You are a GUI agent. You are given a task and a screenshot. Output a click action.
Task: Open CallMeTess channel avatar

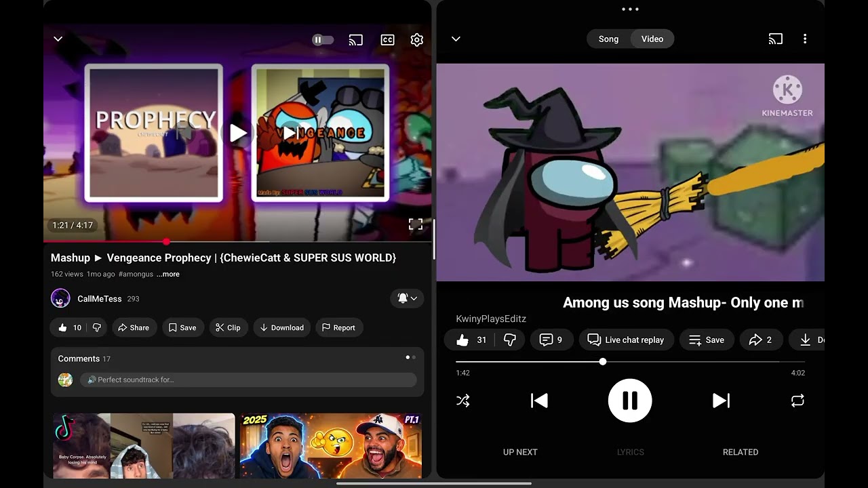click(60, 298)
